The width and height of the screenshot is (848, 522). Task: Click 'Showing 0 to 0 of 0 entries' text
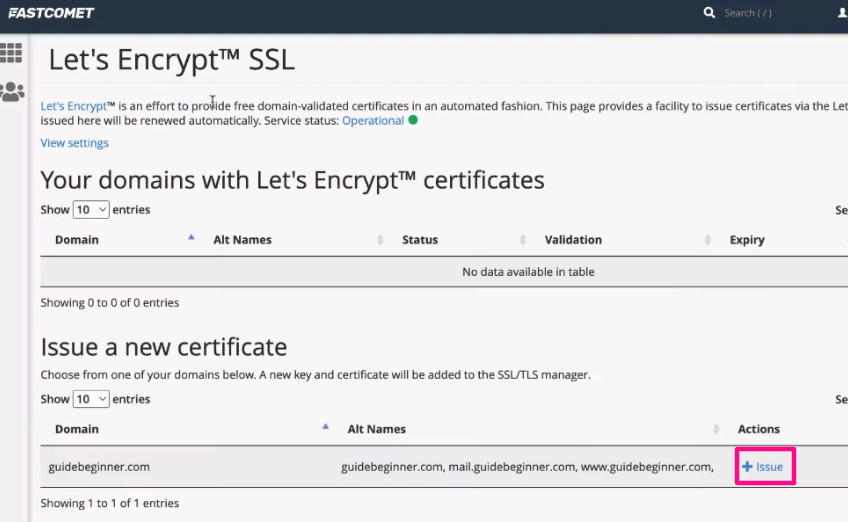click(110, 302)
